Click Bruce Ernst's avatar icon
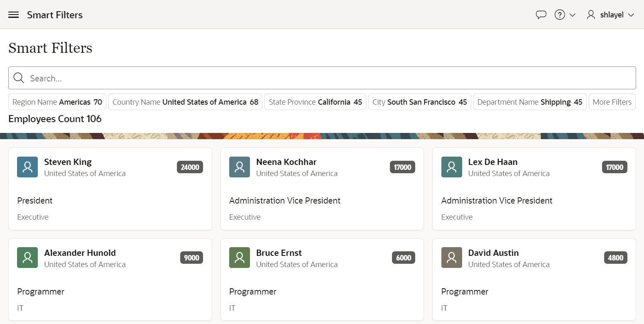Viewport: 644px width, 324px height. click(240, 258)
